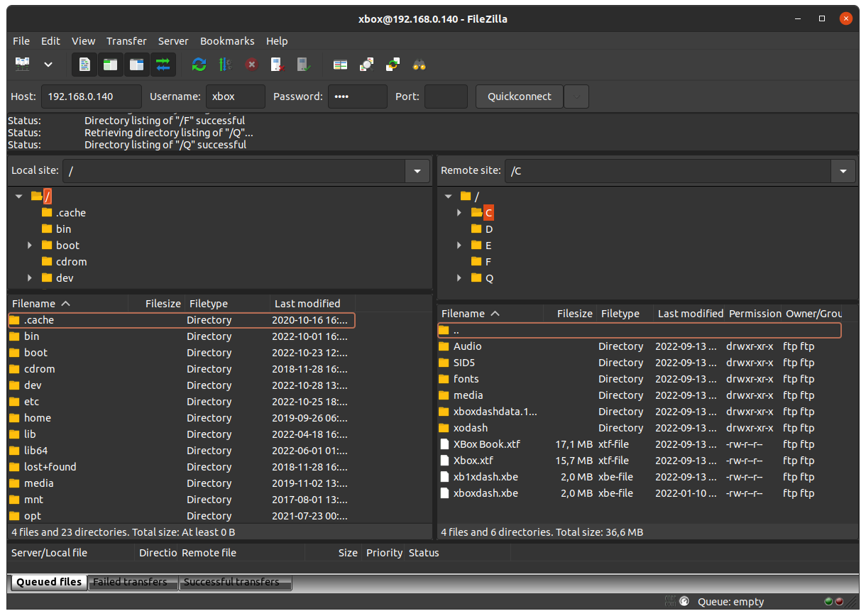
Task: Click the speed limits gauge icon
Action: tap(684, 601)
